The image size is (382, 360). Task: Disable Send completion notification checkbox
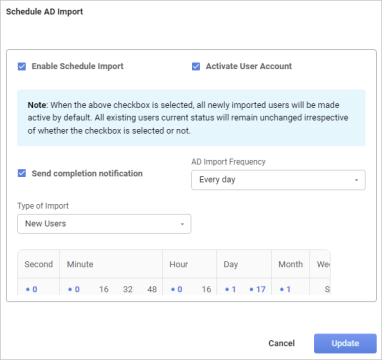pos(22,173)
